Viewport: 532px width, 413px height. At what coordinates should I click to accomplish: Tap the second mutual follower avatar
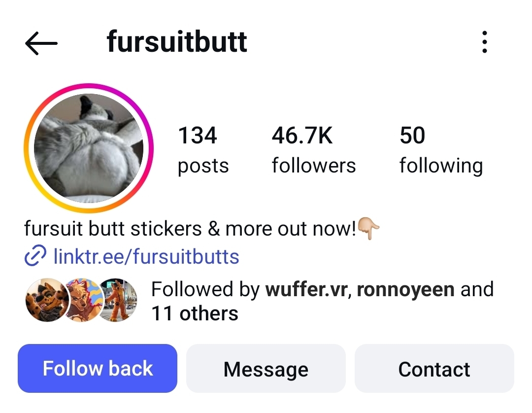point(83,300)
